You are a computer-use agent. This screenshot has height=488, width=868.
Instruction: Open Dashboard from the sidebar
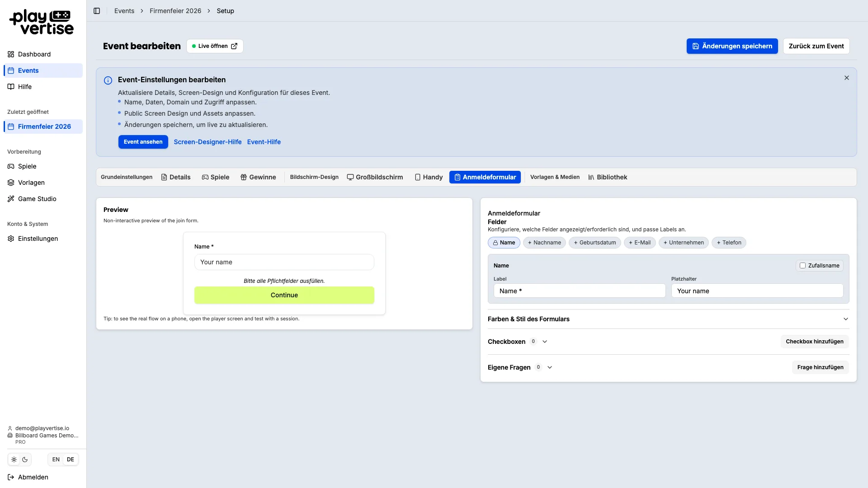click(43, 54)
